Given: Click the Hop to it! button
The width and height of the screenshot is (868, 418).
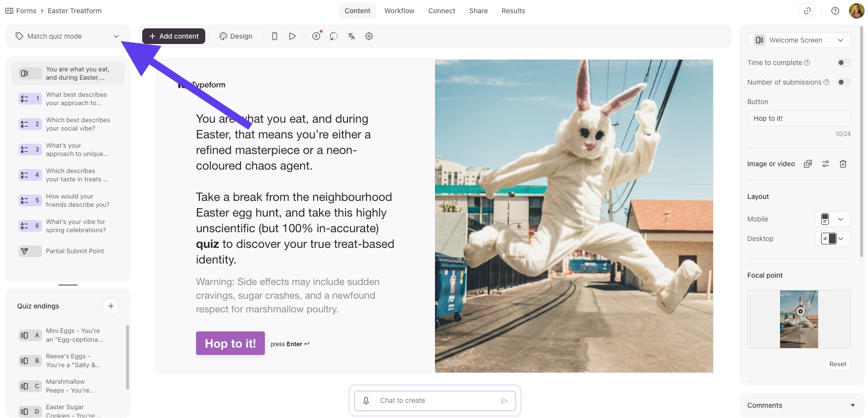Looking at the screenshot, I should pyautogui.click(x=230, y=343).
